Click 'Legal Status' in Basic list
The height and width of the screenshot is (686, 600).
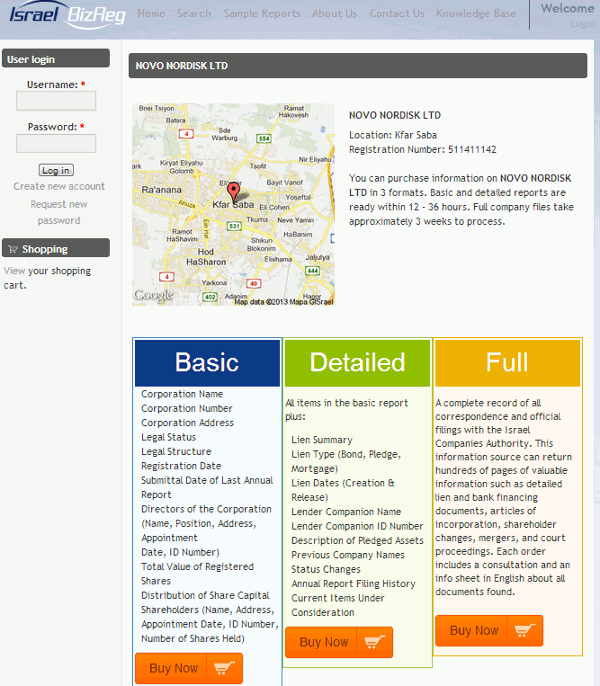coord(168,437)
